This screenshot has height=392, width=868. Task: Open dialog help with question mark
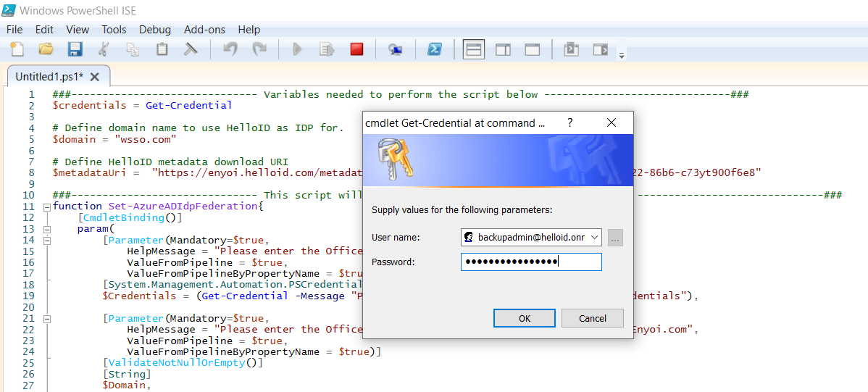pos(569,123)
